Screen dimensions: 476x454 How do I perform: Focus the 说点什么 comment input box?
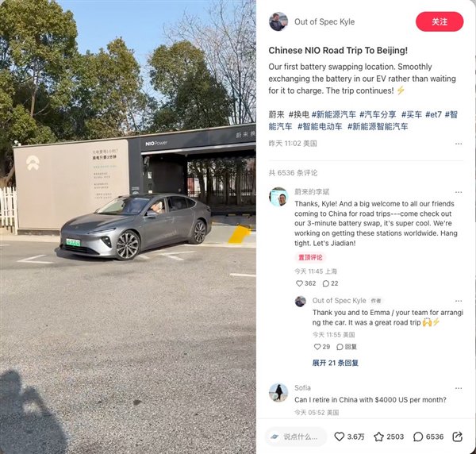[x=296, y=437]
